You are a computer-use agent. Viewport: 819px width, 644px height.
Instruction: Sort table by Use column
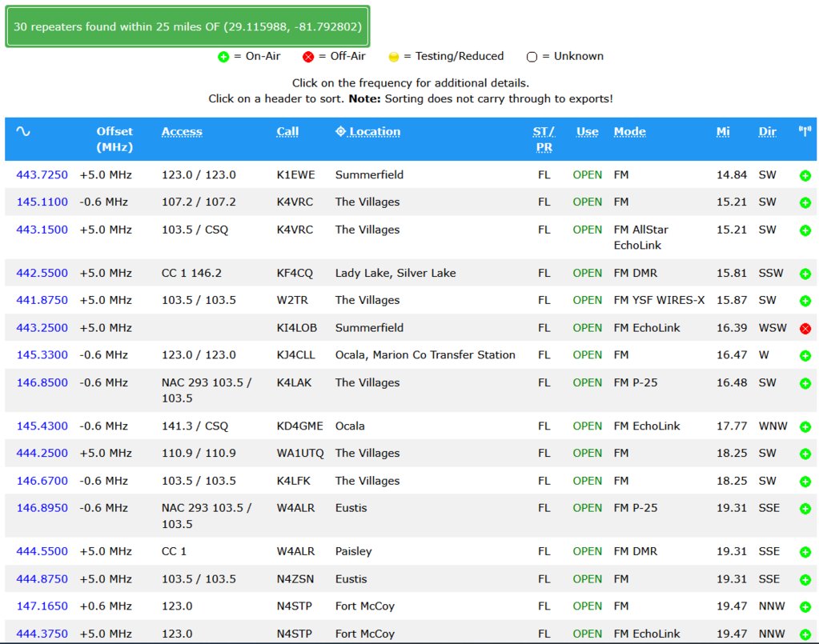tap(587, 131)
